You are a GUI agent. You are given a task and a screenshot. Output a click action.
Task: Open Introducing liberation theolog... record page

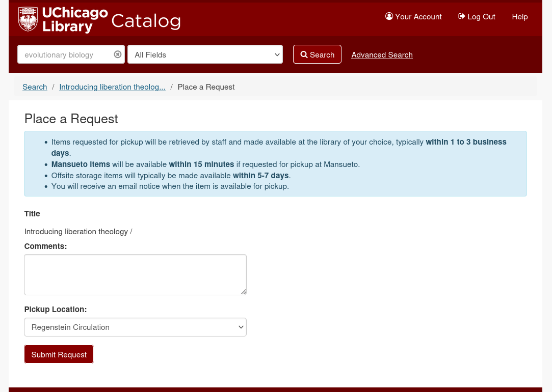pos(112,87)
